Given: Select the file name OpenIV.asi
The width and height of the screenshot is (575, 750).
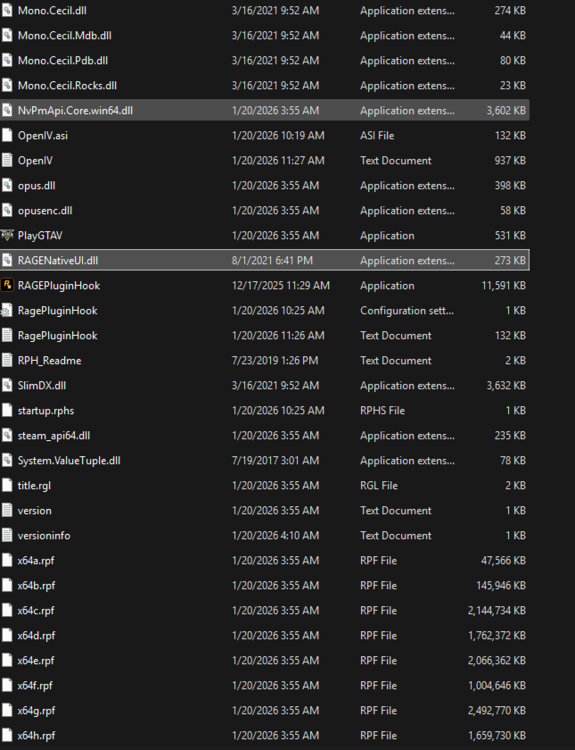Looking at the screenshot, I should (43, 135).
